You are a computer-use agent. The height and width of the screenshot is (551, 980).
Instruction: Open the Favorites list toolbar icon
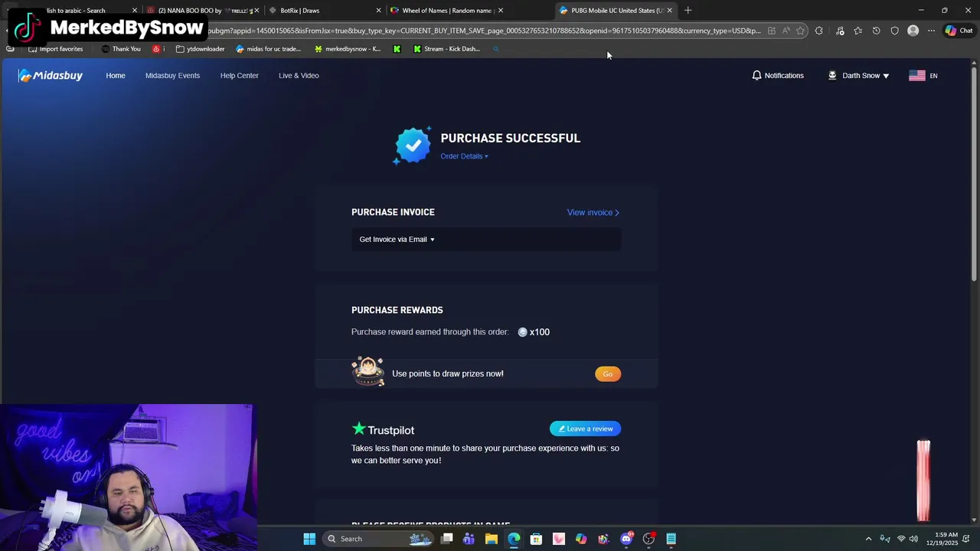coord(857,31)
